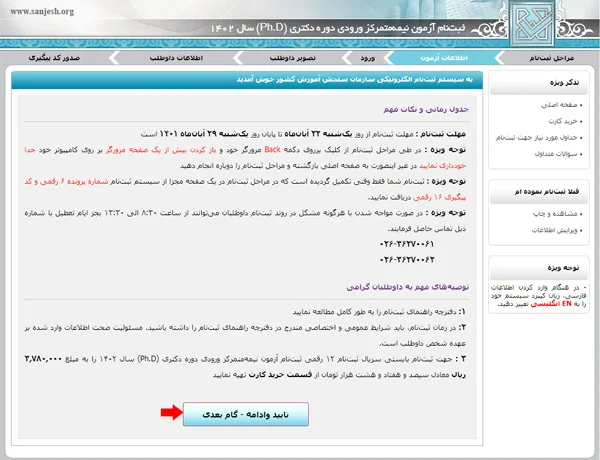This screenshot has width=600, height=460.
Task: Select the اطلاعات آزمون step tab
Action: click(444, 58)
